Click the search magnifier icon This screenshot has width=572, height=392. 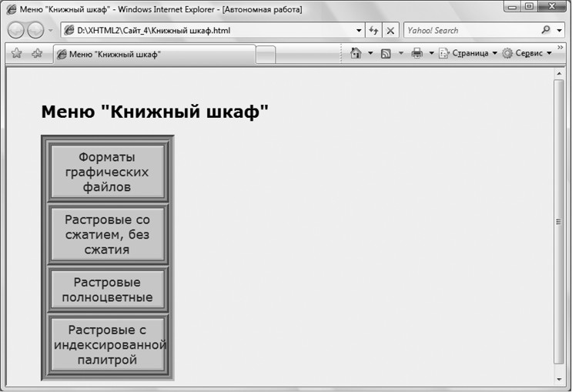pyautogui.click(x=547, y=31)
